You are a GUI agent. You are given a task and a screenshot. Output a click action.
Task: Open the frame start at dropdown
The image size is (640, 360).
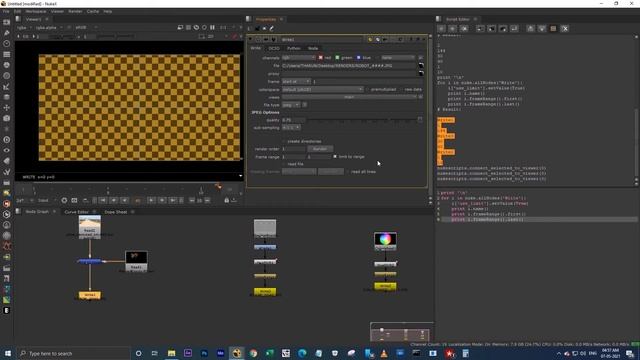[x=296, y=82]
